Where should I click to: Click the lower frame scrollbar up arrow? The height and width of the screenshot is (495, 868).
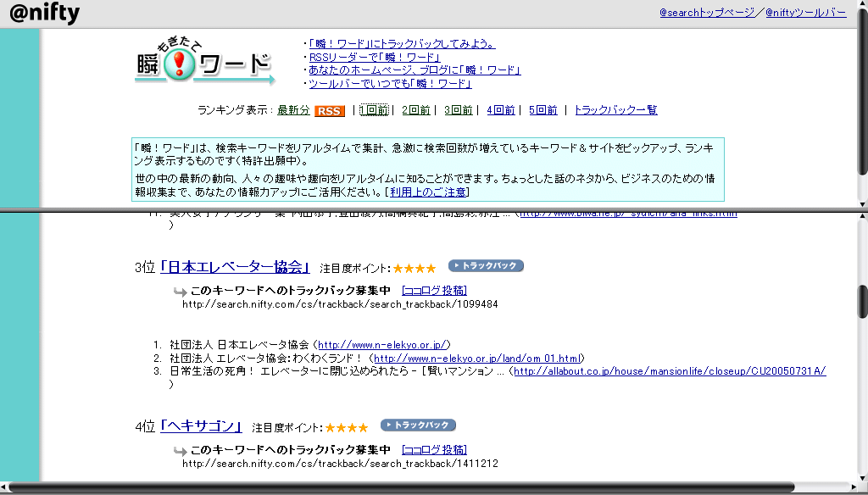tap(862, 216)
